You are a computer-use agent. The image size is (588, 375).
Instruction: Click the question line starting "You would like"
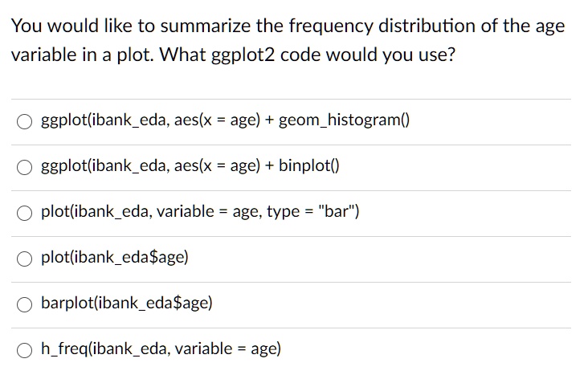click(288, 26)
